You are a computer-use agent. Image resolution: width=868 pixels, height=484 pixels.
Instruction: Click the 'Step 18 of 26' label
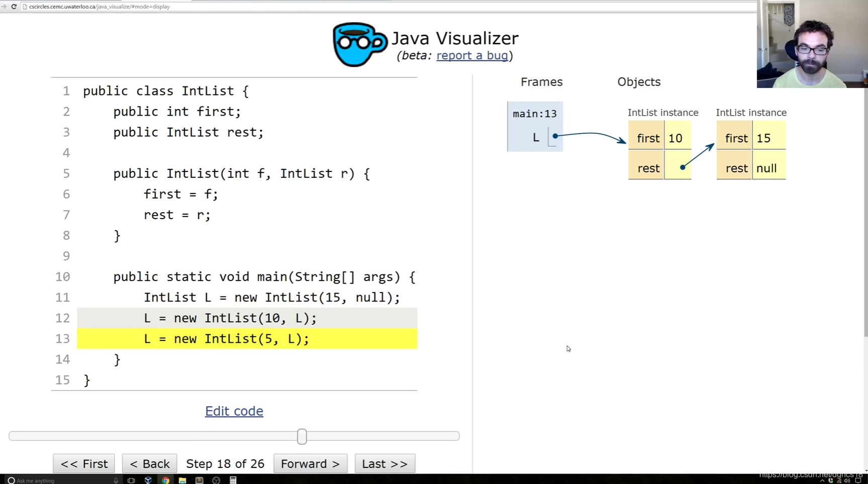[225, 464]
